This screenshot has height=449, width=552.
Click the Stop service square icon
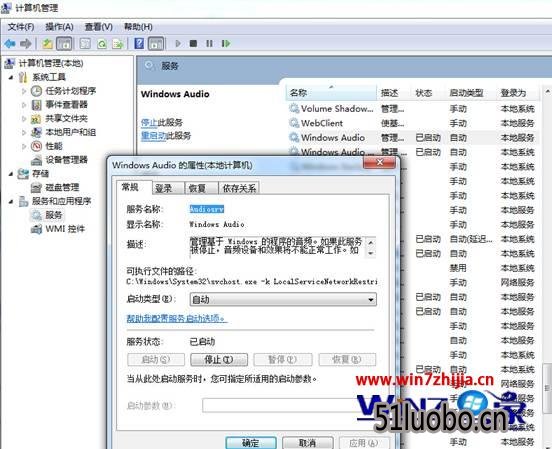click(193, 44)
